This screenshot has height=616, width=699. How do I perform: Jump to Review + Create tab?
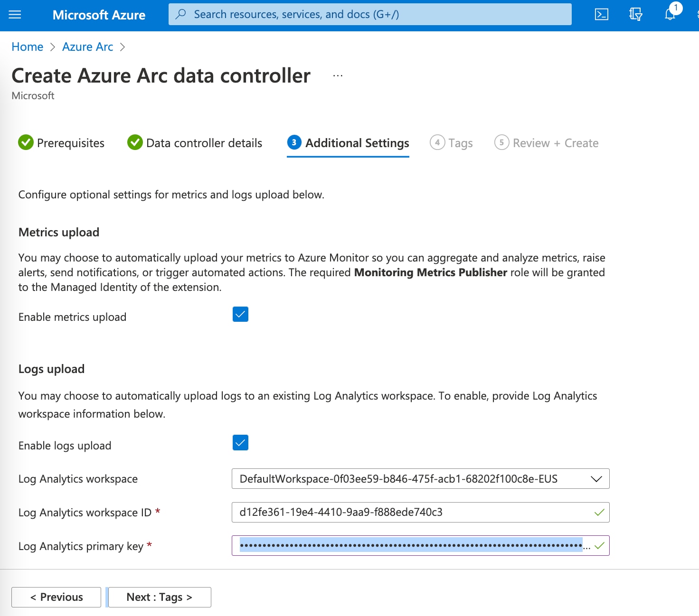point(546,143)
